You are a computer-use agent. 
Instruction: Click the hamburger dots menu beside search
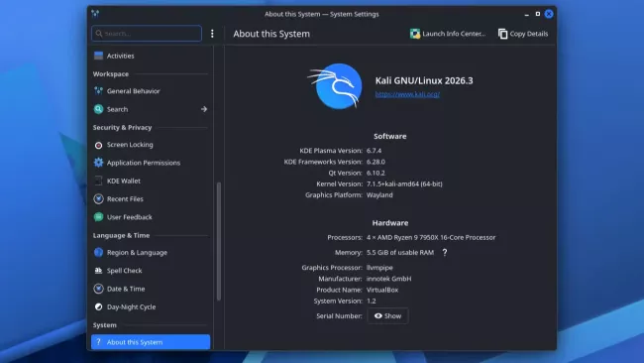(x=212, y=34)
